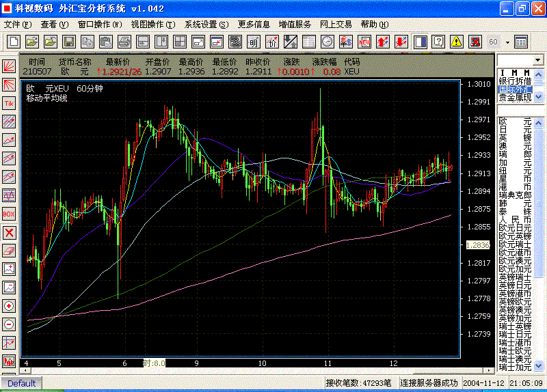Screen dimensions: 547x392
Task: Open the 网上交易 menu
Action: tap(336, 25)
